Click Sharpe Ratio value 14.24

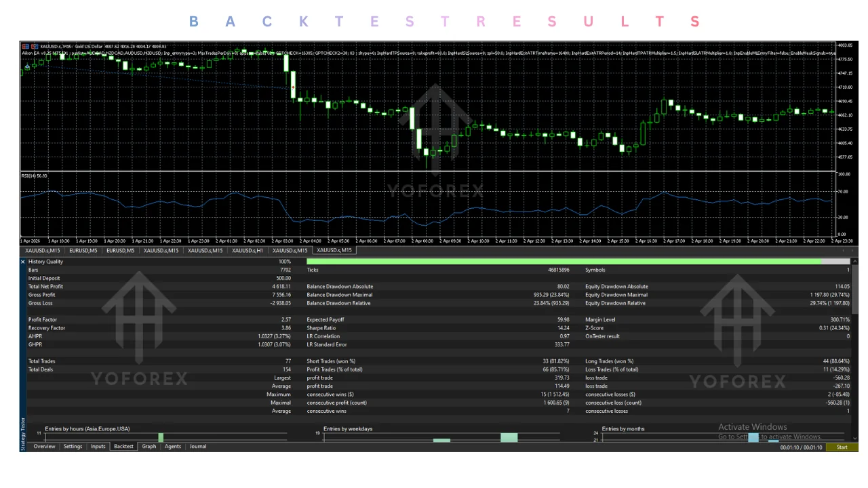click(564, 328)
